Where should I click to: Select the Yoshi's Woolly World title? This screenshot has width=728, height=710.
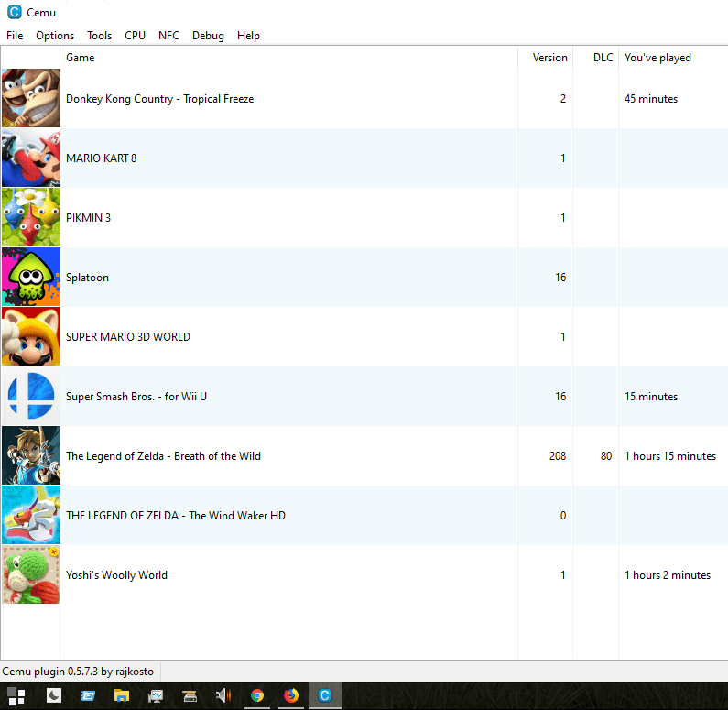pos(116,575)
